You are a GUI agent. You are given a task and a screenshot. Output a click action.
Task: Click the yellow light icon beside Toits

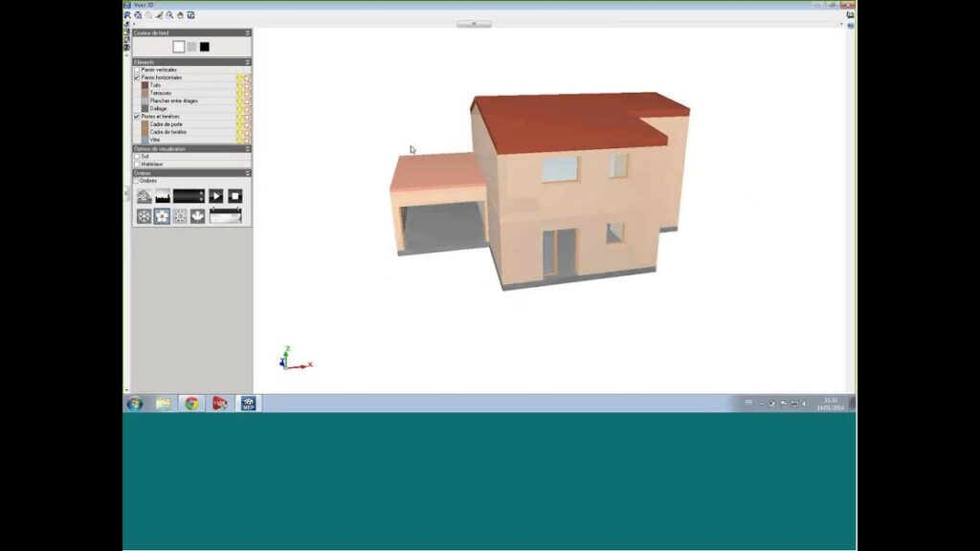239,85
